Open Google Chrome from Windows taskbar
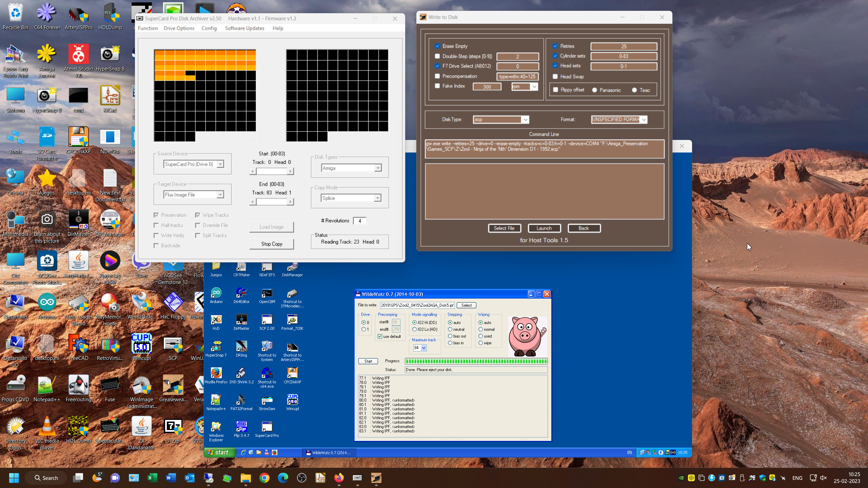The image size is (868, 488). click(x=264, y=478)
